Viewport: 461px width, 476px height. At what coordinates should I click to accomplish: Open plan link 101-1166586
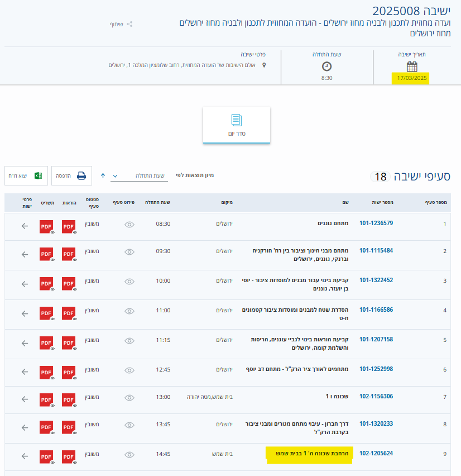tap(376, 310)
